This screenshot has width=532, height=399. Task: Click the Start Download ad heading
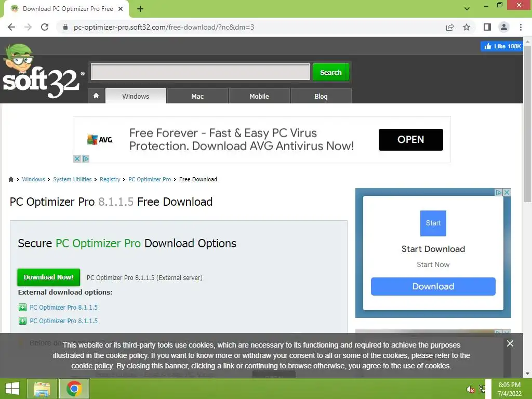coord(433,249)
